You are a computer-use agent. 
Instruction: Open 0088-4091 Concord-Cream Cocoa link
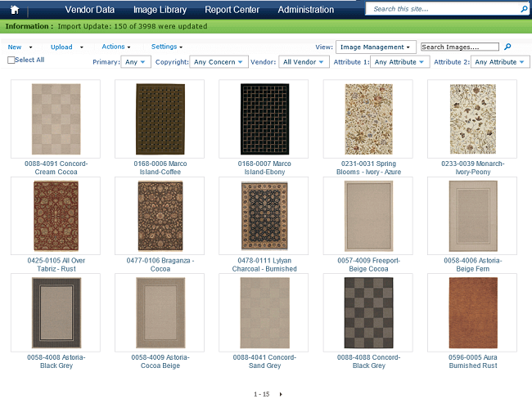pos(56,168)
